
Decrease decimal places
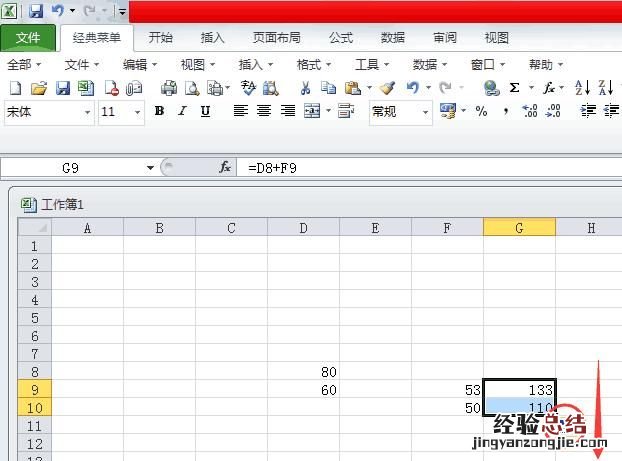click(553, 111)
